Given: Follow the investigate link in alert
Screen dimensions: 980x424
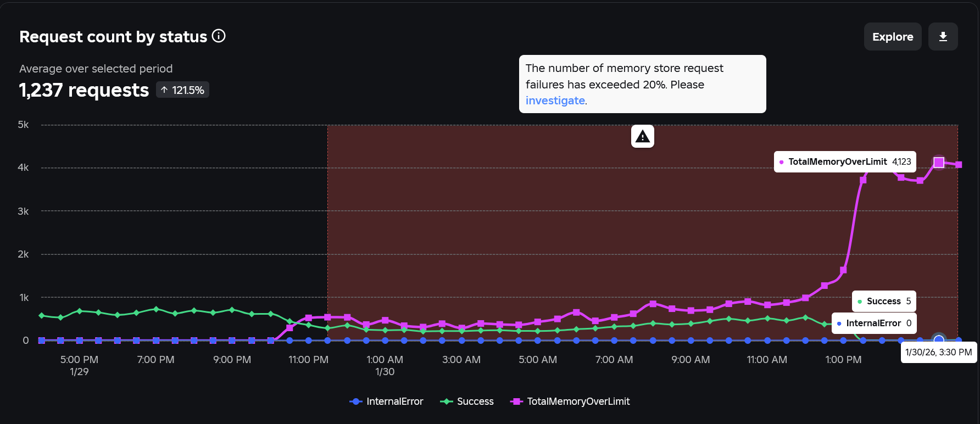Looking at the screenshot, I should [555, 101].
